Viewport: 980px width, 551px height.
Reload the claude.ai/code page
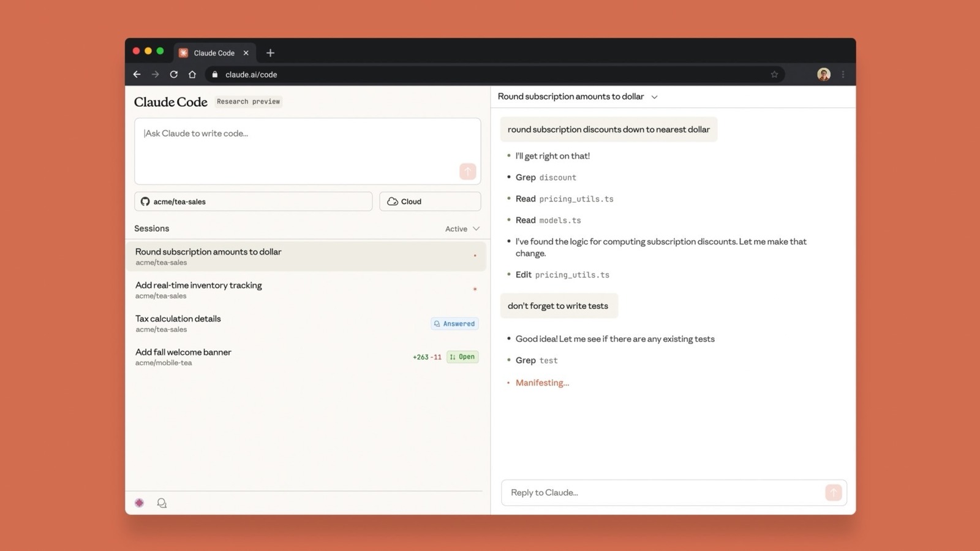click(174, 74)
